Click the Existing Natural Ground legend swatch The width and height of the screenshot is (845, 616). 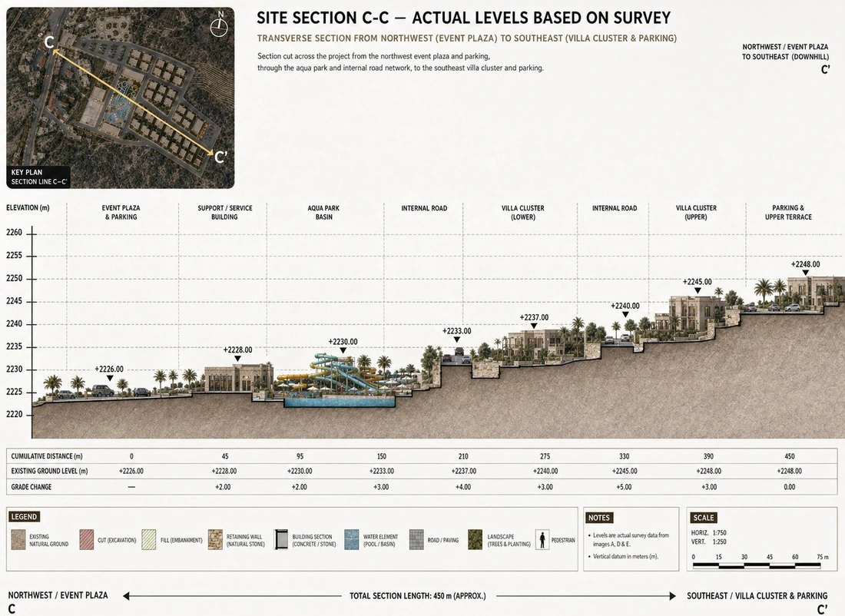(18, 539)
